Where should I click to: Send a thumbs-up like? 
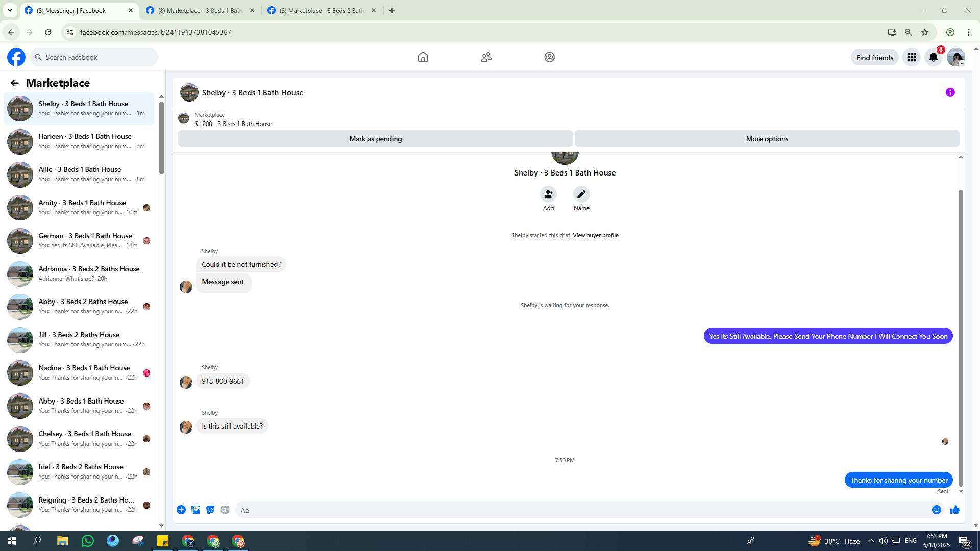click(955, 510)
